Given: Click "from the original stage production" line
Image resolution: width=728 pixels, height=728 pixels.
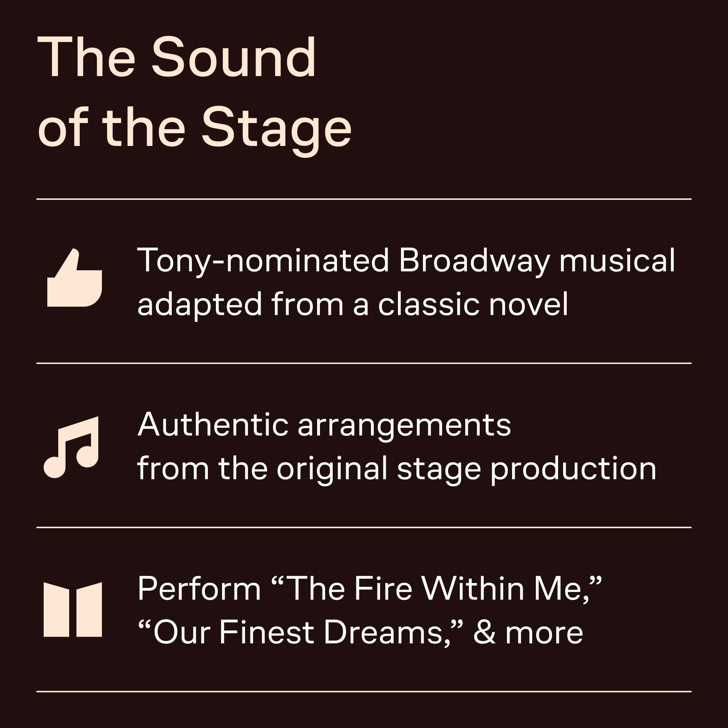Looking at the screenshot, I should [396, 469].
